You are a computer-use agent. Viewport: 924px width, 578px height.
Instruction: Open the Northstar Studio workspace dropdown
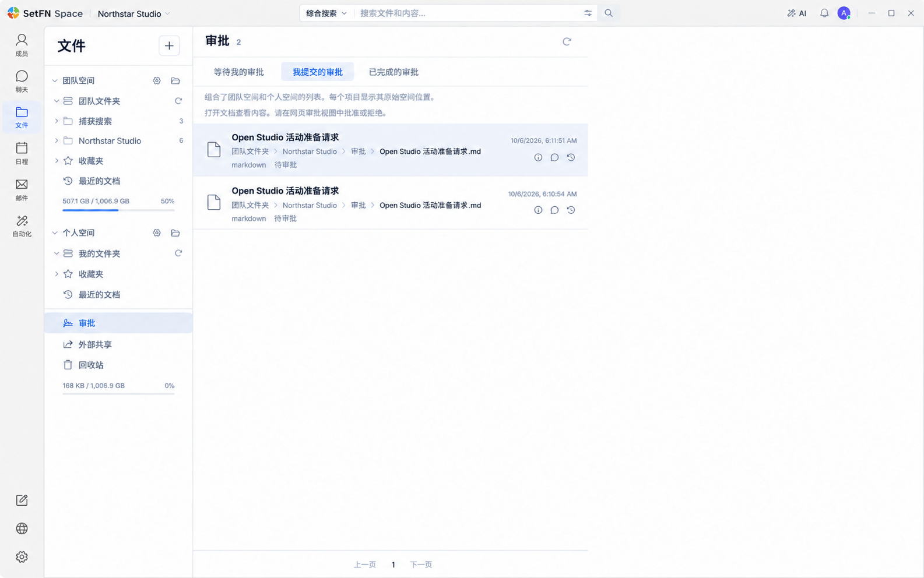tap(133, 13)
